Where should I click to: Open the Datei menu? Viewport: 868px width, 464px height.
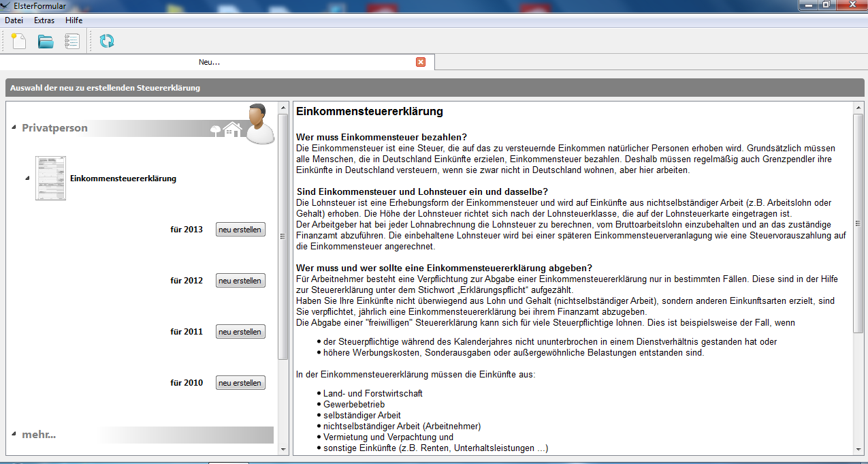pyautogui.click(x=14, y=20)
